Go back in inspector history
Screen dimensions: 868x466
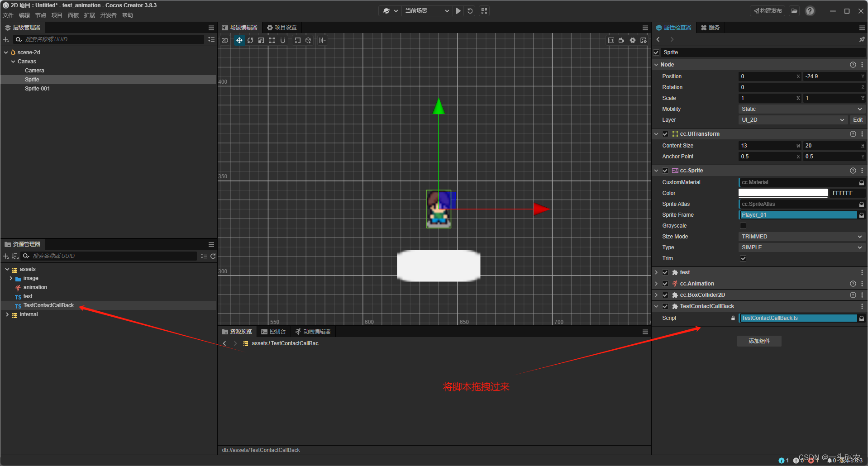(x=658, y=40)
